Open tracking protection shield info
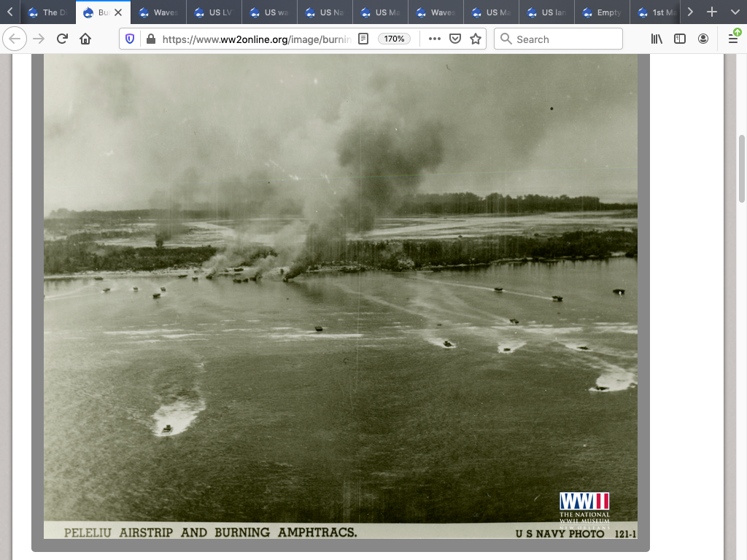This screenshot has height=560, width=747. pyautogui.click(x=130, y=39)
